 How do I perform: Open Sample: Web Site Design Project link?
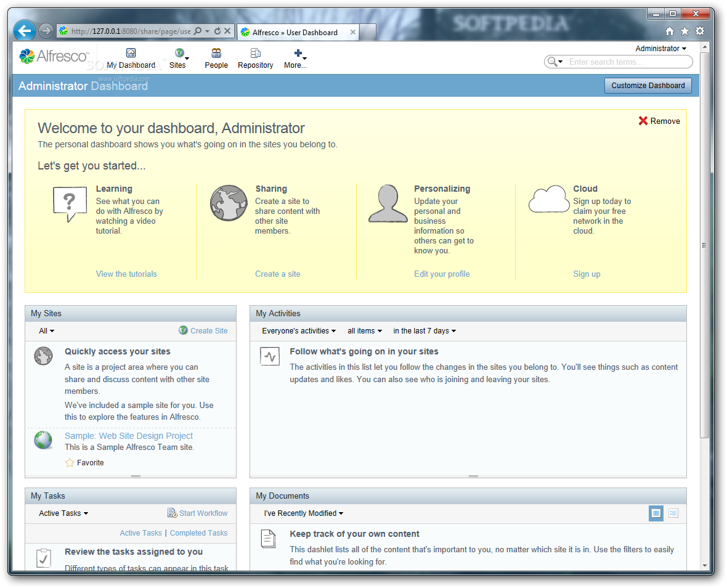coord(128,436)
